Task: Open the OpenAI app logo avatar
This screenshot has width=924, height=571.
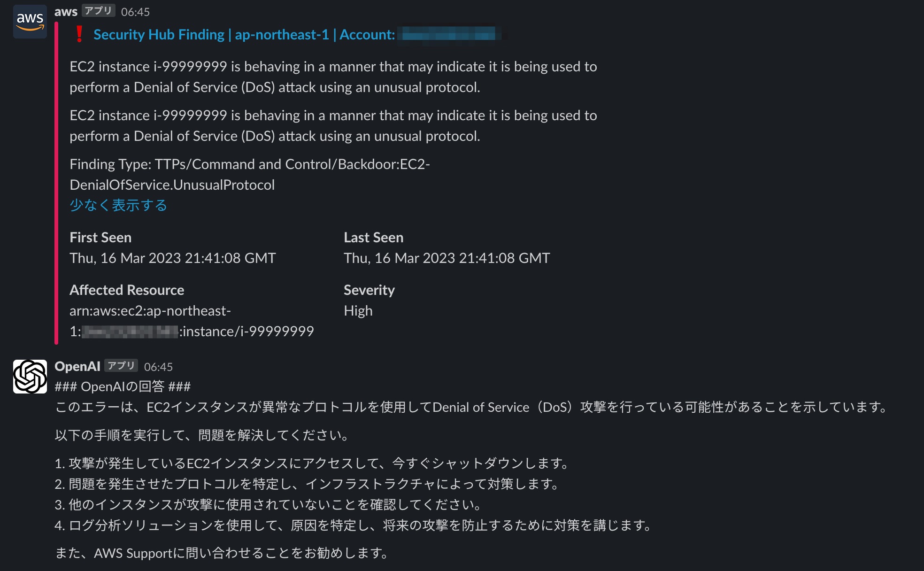Action: 30,377
